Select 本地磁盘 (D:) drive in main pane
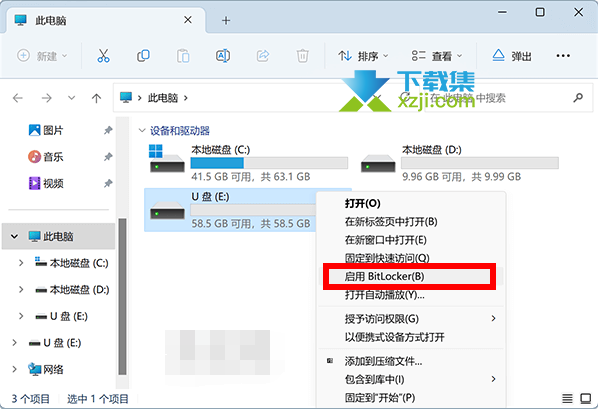The height and width of the screenshot is (409, 598). click(459, 163)
